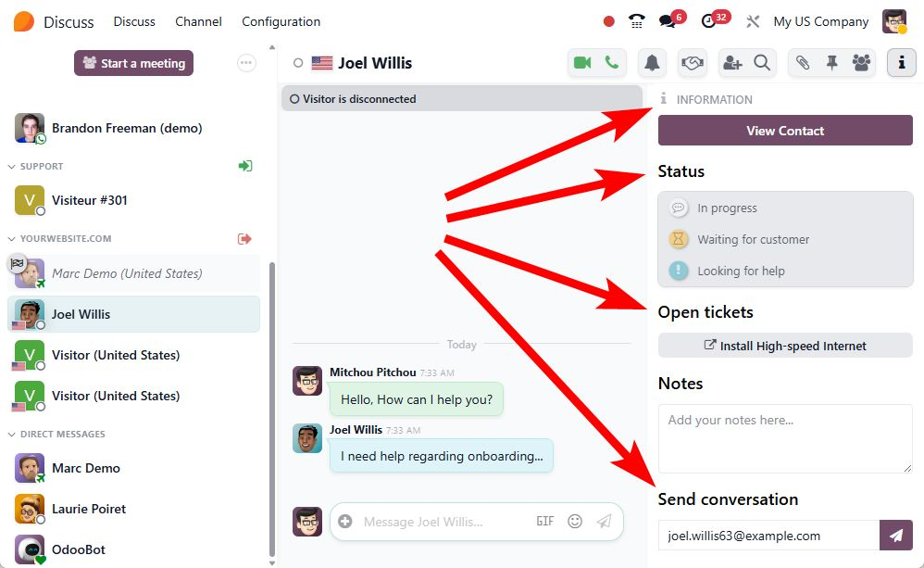Toggle the information panel icon
924x568 pixels.
click(x=901, y=62)
